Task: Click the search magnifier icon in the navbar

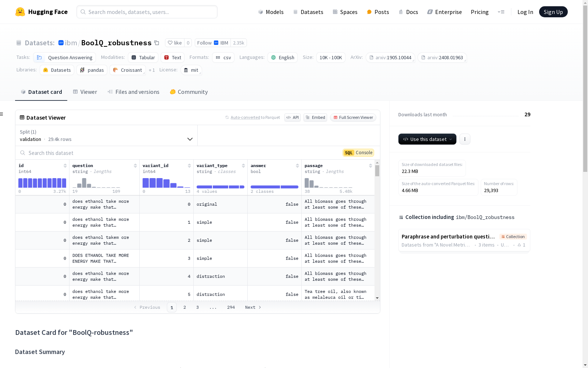Action: pos(83,12)
